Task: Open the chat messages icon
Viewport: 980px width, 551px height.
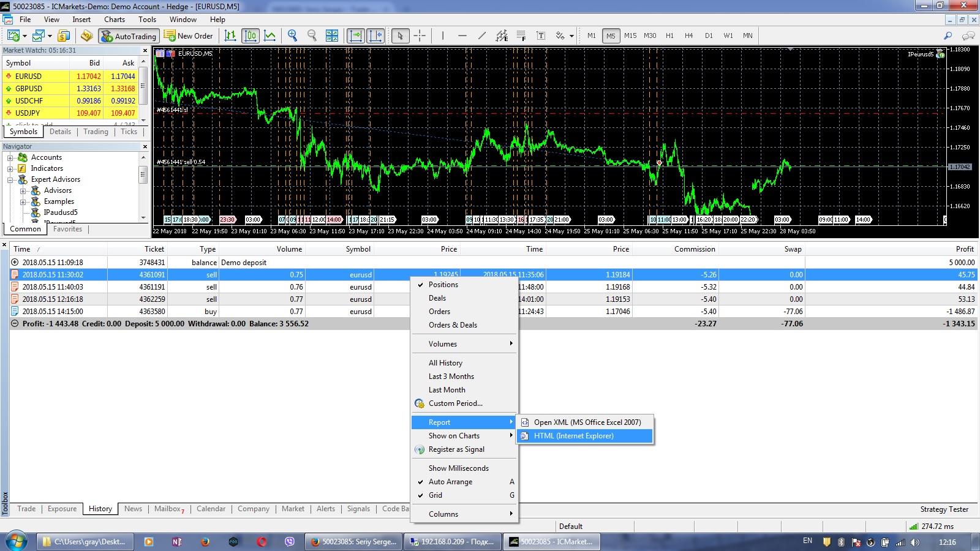Action: (x=968, y=36)
